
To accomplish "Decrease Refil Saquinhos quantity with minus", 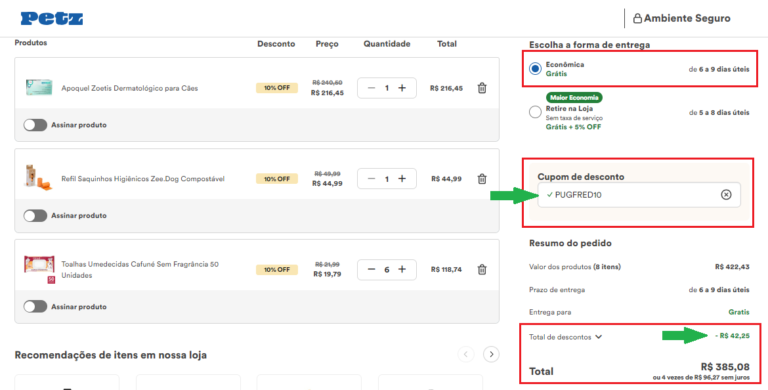I will coord(371,179).
